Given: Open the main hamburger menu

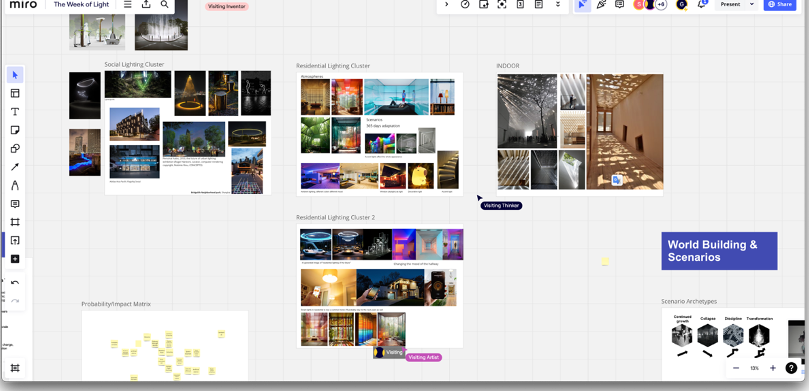Looking at the screenshot, I should coord(128,4).
